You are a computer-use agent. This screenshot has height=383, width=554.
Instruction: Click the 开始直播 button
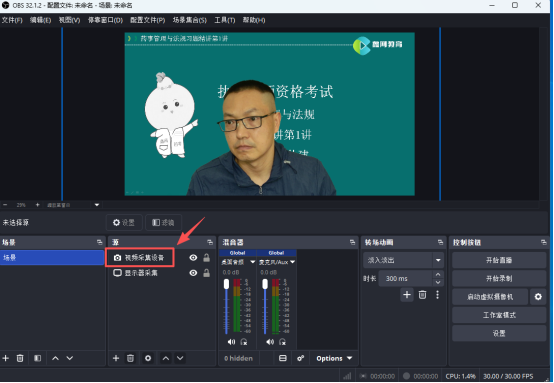tap(499, 260)
